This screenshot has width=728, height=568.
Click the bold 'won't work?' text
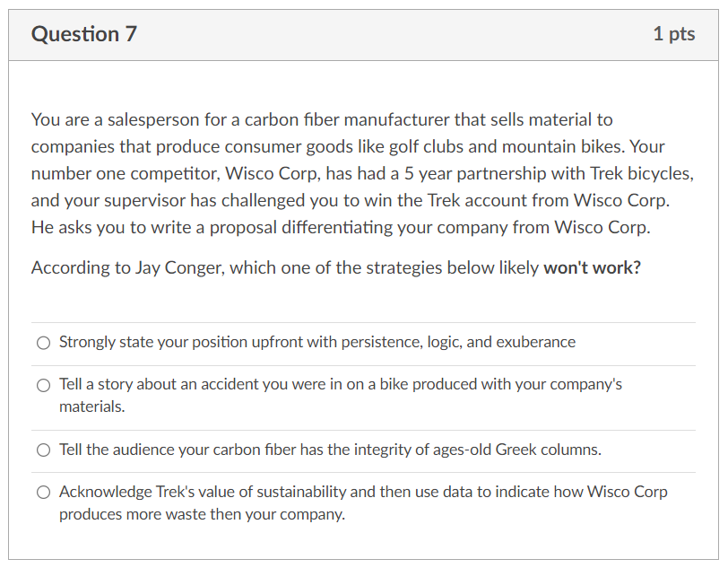[592, 267]
